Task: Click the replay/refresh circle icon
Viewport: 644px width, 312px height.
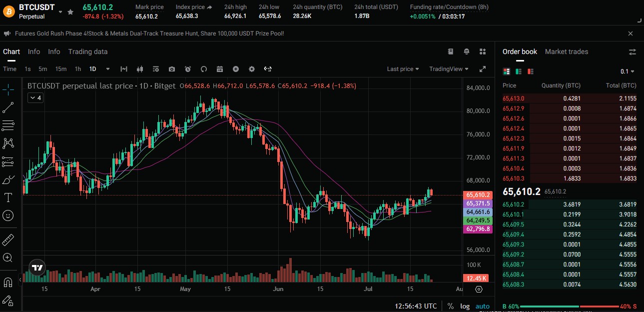Action: click(204, 69)
